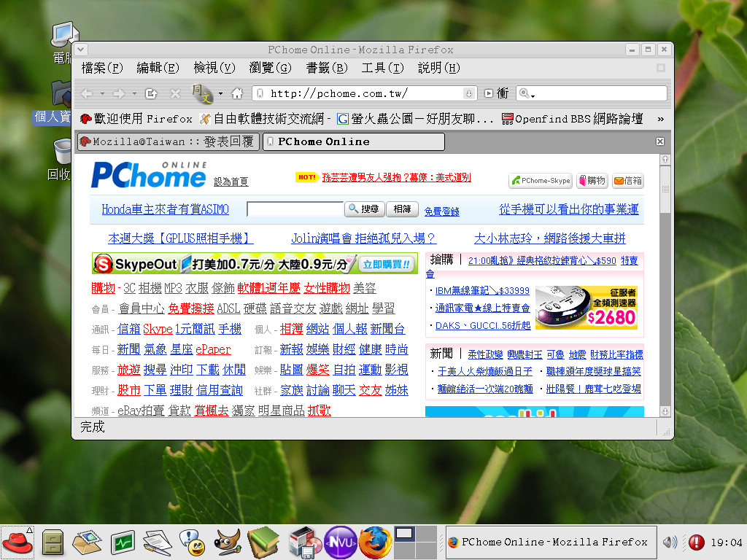
Task: Expand the URL bar history dropdown
Action: 468,93
